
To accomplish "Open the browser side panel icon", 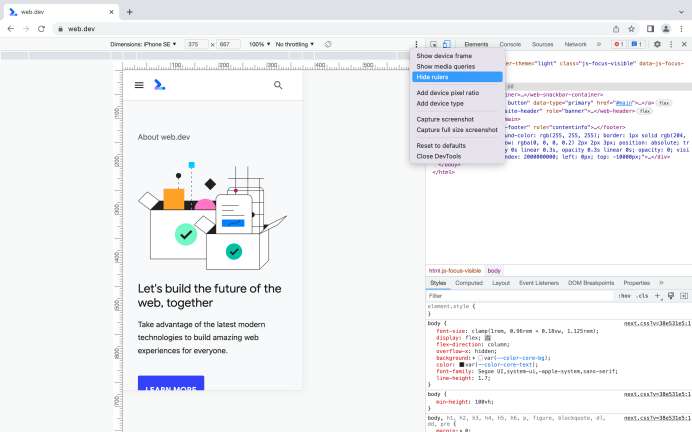I will pyautogui.click(x=651, y=29).
